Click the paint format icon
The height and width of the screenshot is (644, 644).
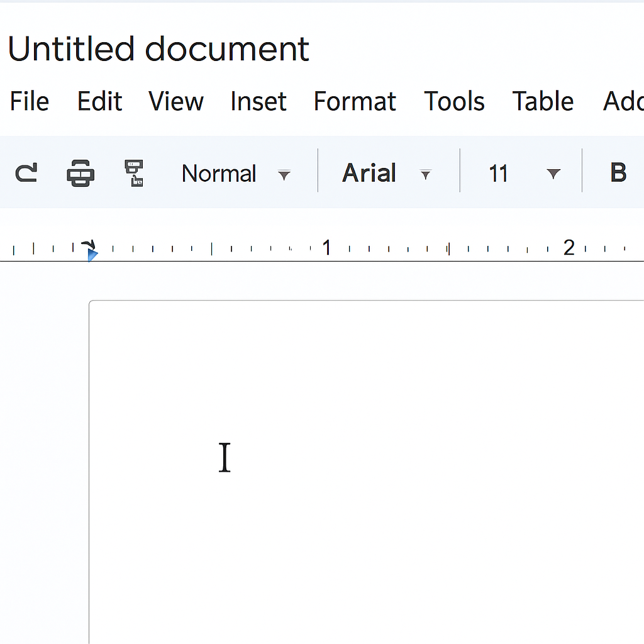[x=135, y=173]
